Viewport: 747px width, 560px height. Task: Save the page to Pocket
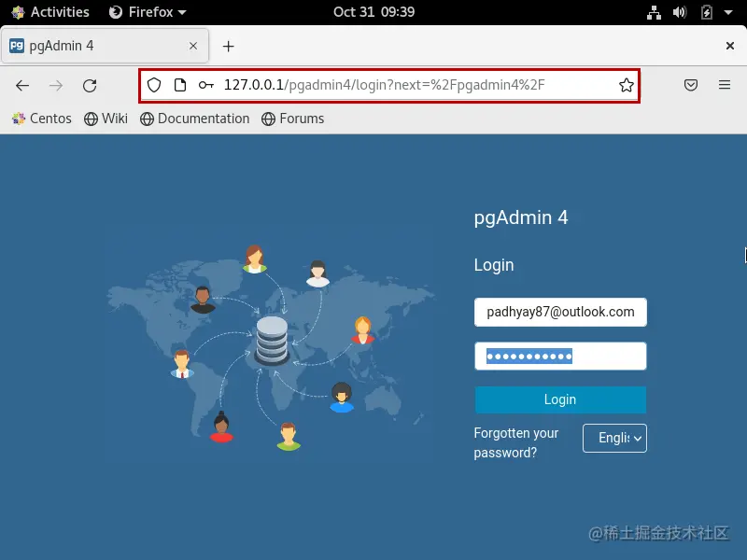click(691, 84)
